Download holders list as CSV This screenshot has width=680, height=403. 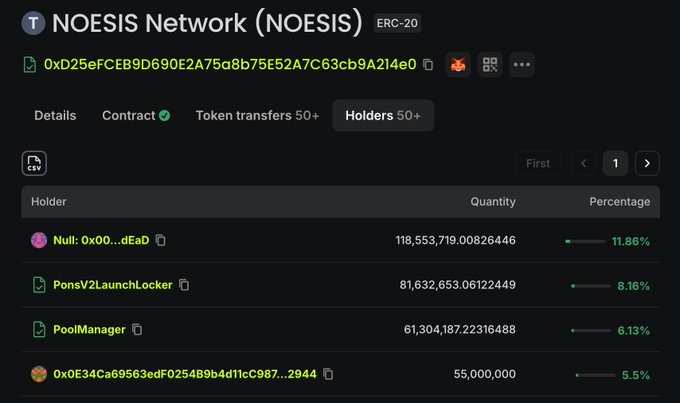[34, 163]
